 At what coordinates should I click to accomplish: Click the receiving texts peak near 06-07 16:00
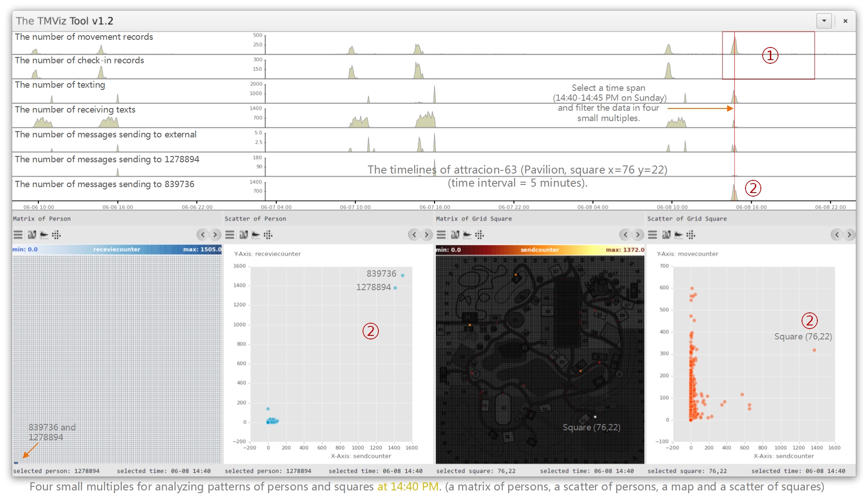(x=426, y=120)
